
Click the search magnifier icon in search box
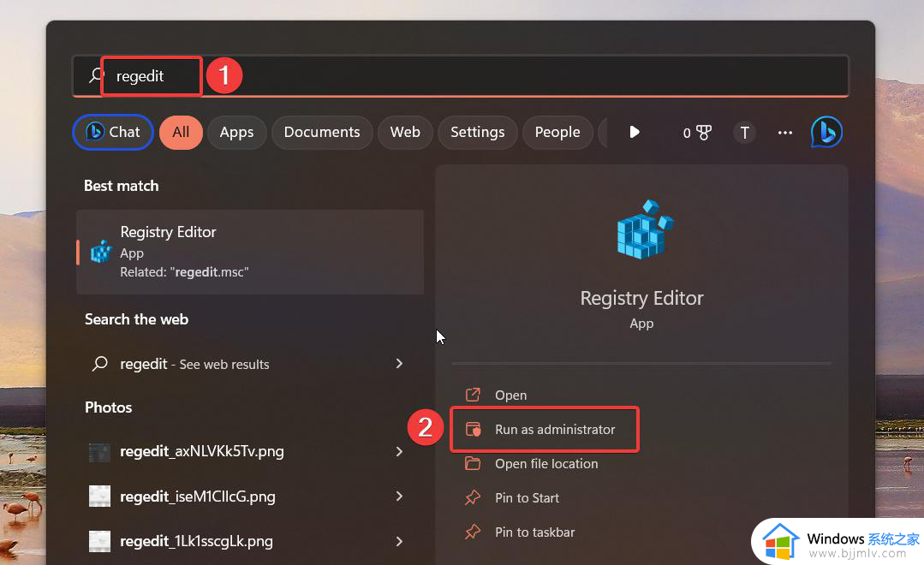96,74
